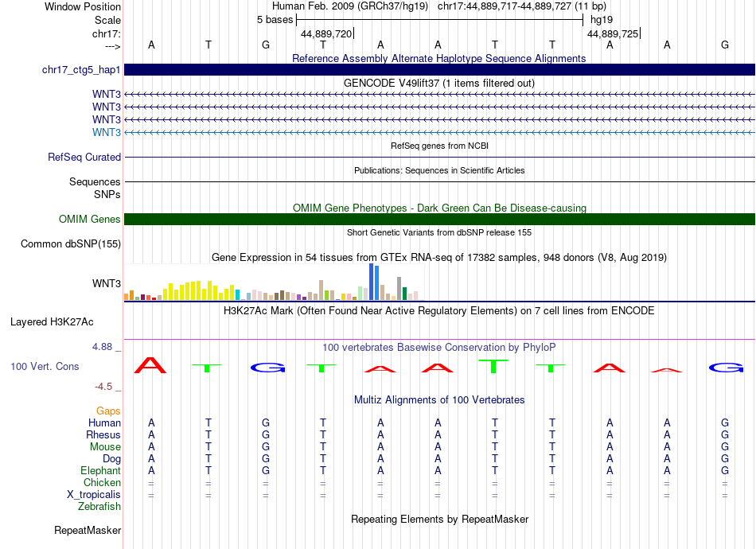Open Multiz Alignments of 100 Vertebrates title
The width and height of the screenshot is (756, 549).
(x=439, y=400)
